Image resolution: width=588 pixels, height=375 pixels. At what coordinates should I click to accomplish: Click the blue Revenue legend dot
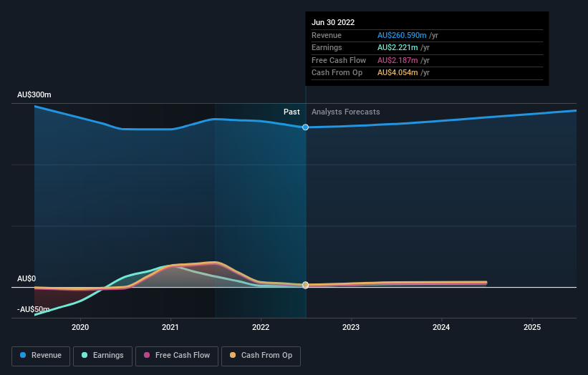23,355
